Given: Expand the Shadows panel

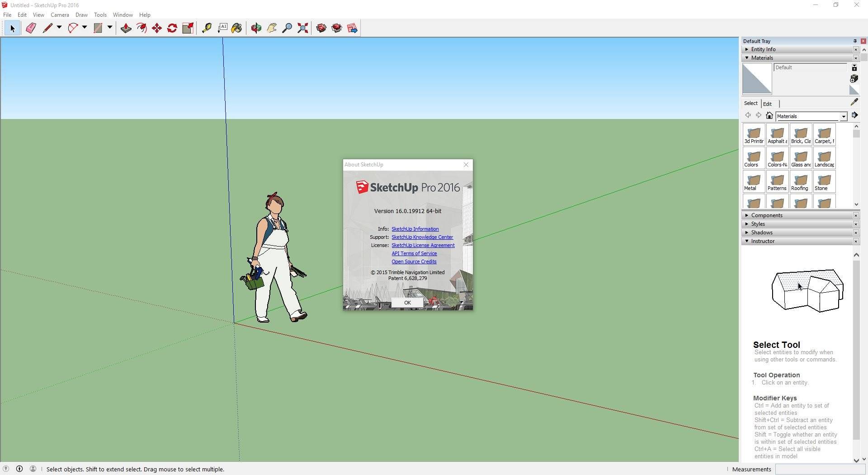Looking at the screenshot, I should (800, 233).
